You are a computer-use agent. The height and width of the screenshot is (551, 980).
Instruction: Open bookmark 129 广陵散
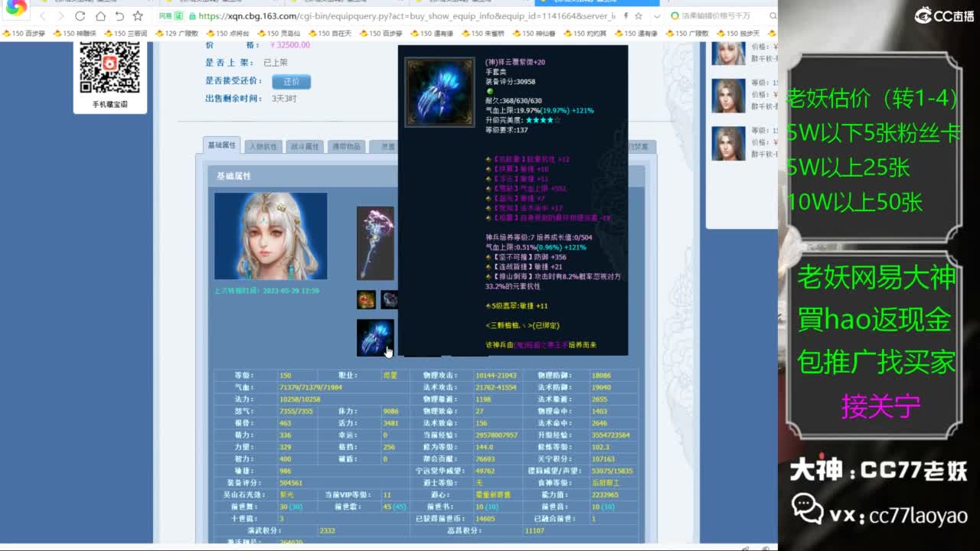coord(177,34)
